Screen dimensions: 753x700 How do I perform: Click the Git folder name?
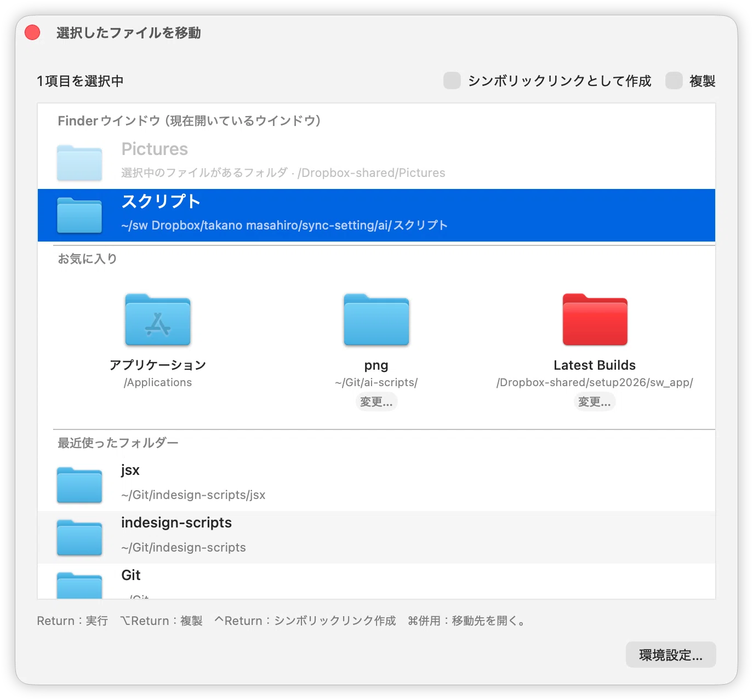[x=131, y=575]
